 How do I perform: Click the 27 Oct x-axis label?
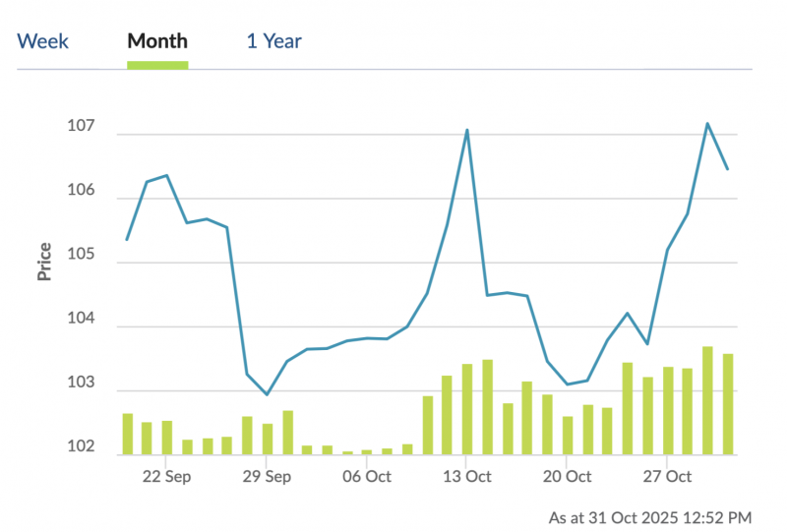pos(667,477)
